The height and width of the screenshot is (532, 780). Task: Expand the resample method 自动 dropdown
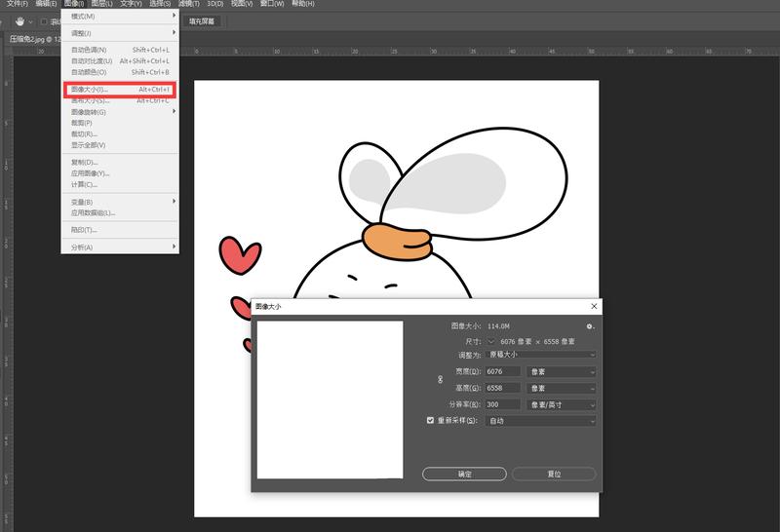tap(540, 421)
